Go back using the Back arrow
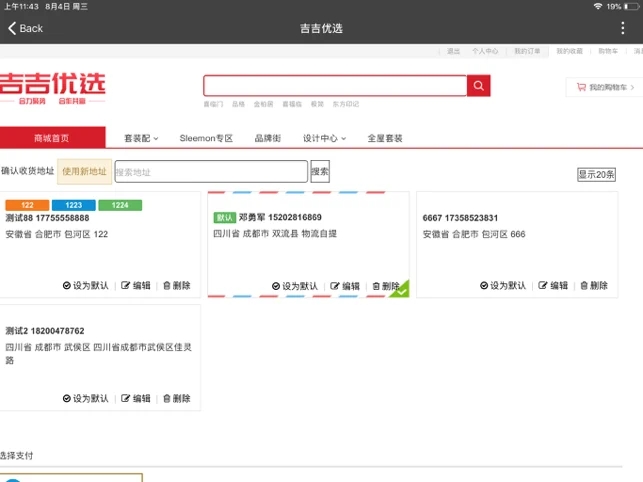Screen dimensions: 643x482 (26, 28)
